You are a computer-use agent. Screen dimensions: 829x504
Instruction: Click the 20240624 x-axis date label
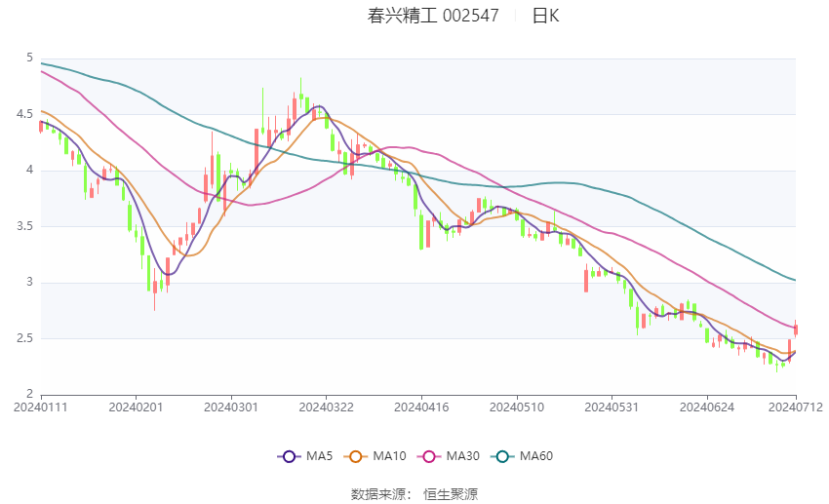click(x=707, y=407)
